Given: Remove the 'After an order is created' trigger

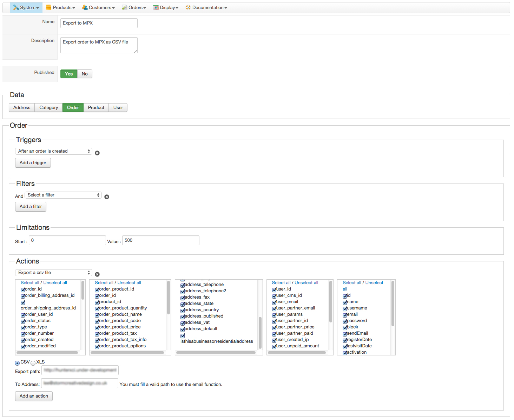Looking at the screenshot, I should point(97,153).
